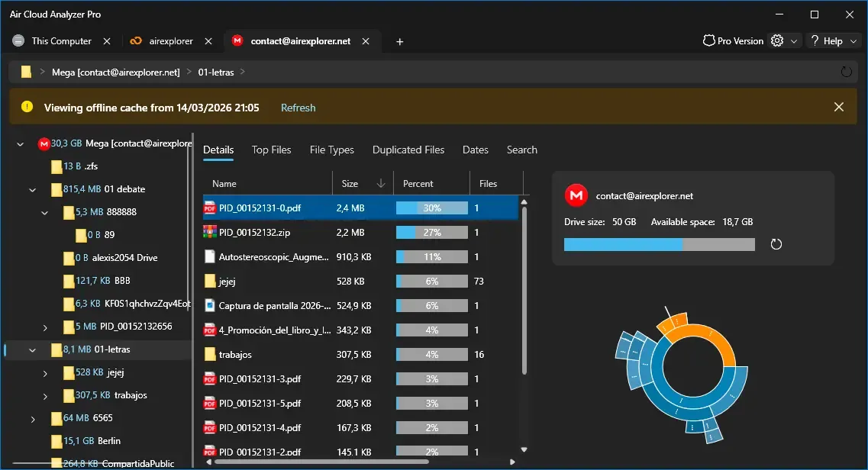Click PDF icon of 4_Promoción_del_libro row
This screenshot has height=470, width=868.
pos(209,330)
